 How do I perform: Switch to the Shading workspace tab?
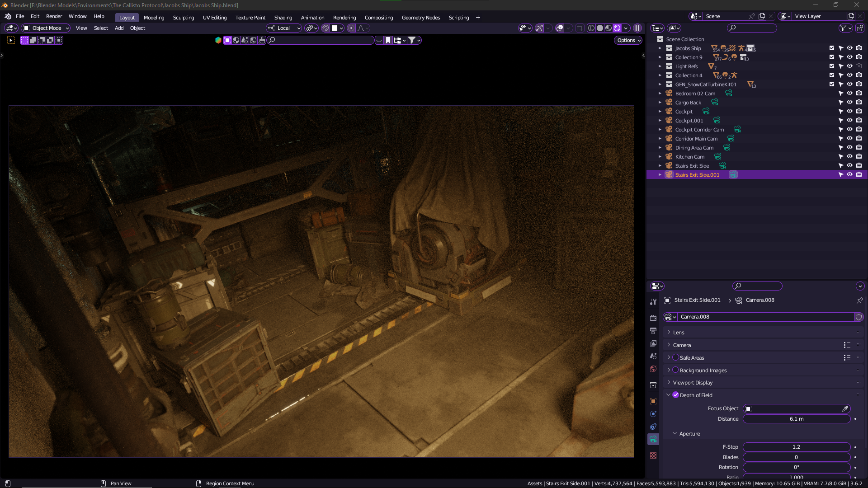tap(283, 18)
